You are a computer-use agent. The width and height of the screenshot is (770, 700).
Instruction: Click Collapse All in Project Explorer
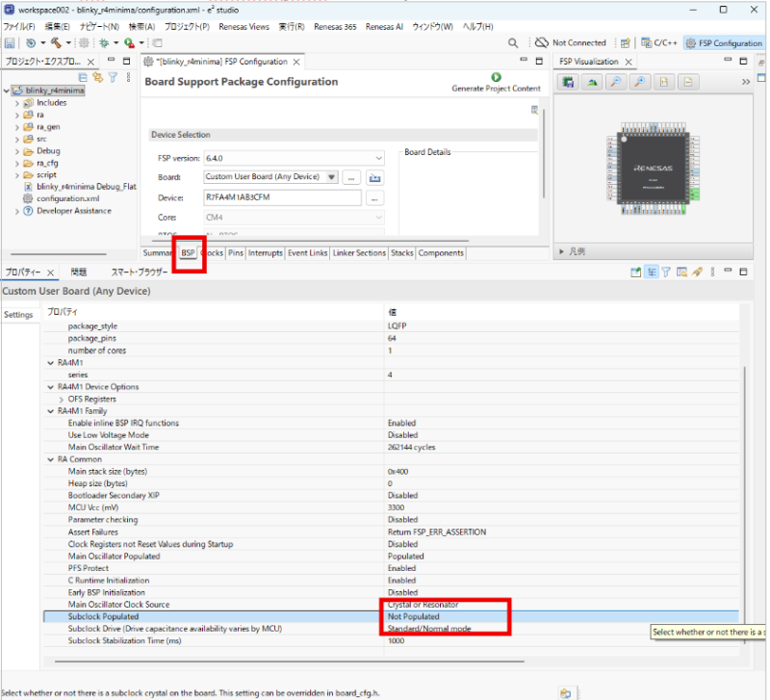(x=83, y=77)
